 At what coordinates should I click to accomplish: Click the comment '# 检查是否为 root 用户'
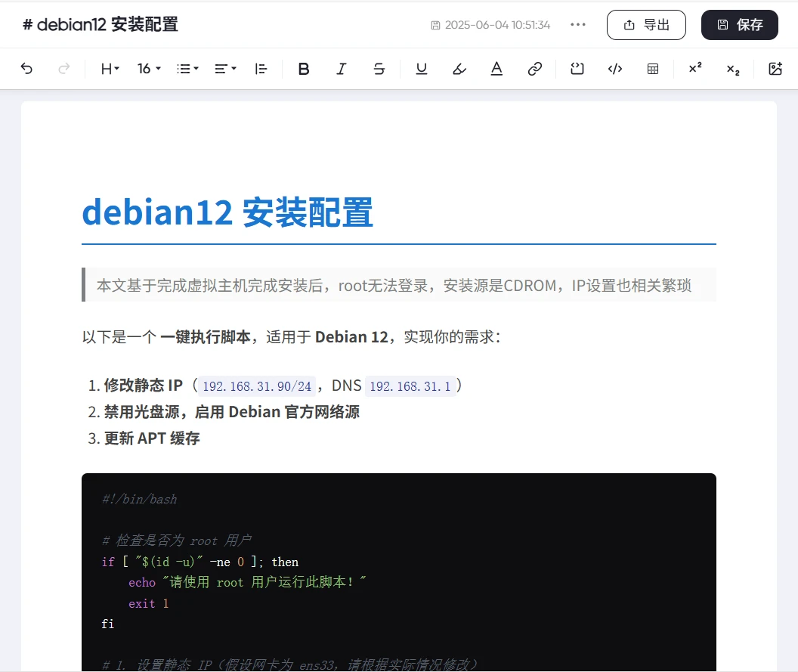click(177, 540)
